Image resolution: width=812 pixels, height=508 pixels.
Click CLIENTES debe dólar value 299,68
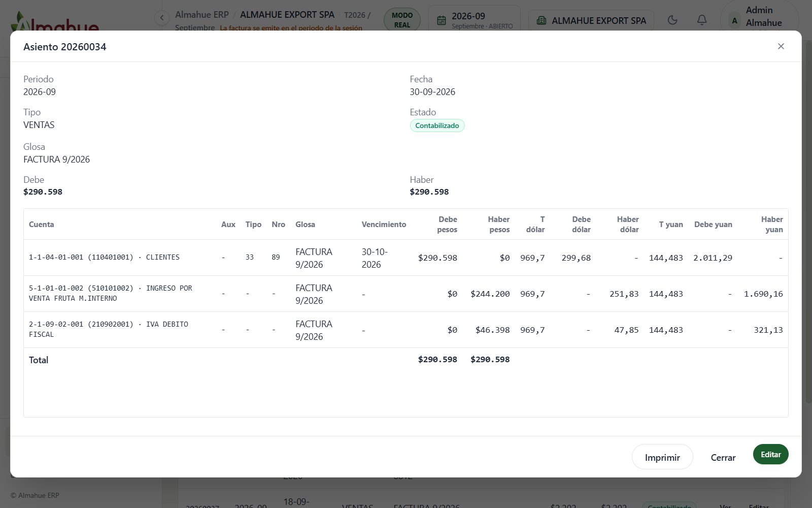pyautogui.click(x=576, y=258)
